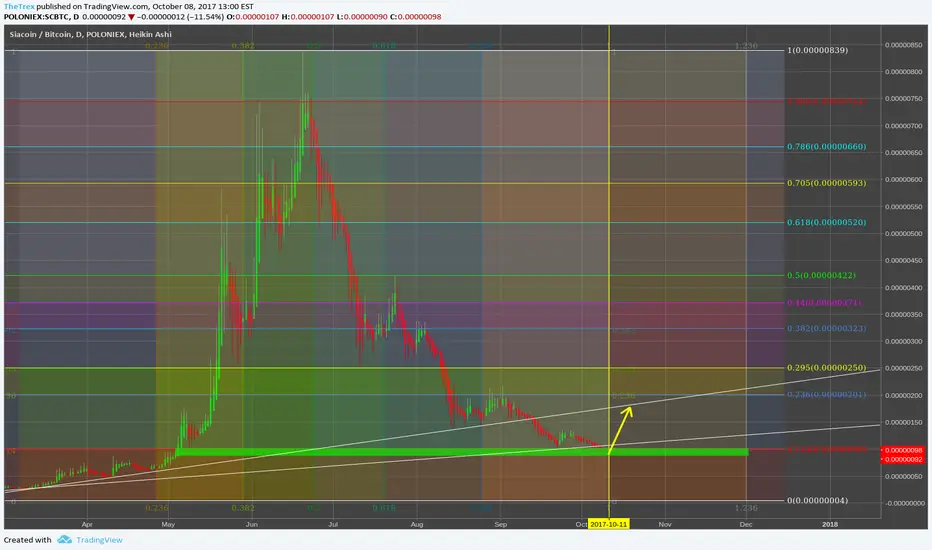Click the Jul label on time axis
This screenshot has height=550, width=932.
tap(333, 524)
